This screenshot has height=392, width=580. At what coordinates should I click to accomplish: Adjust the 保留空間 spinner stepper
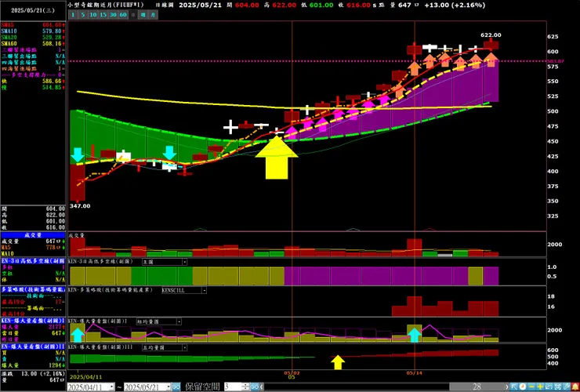coord(245,387)
